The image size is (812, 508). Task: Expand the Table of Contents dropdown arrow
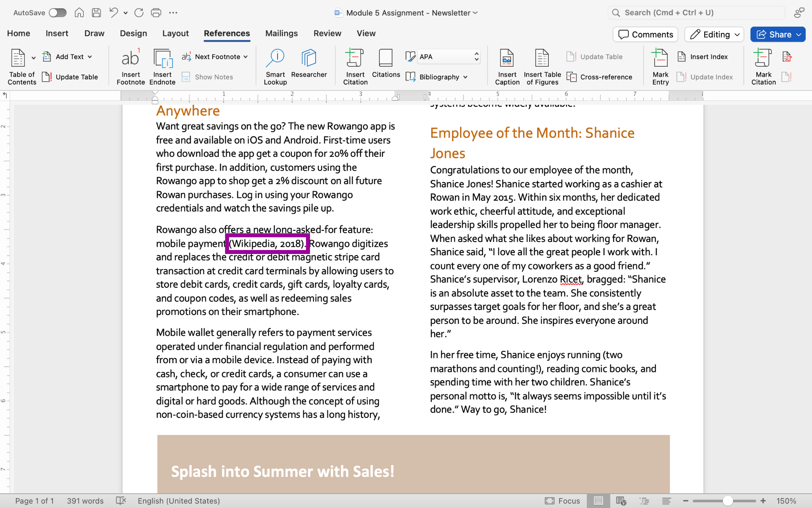[34, 58]
